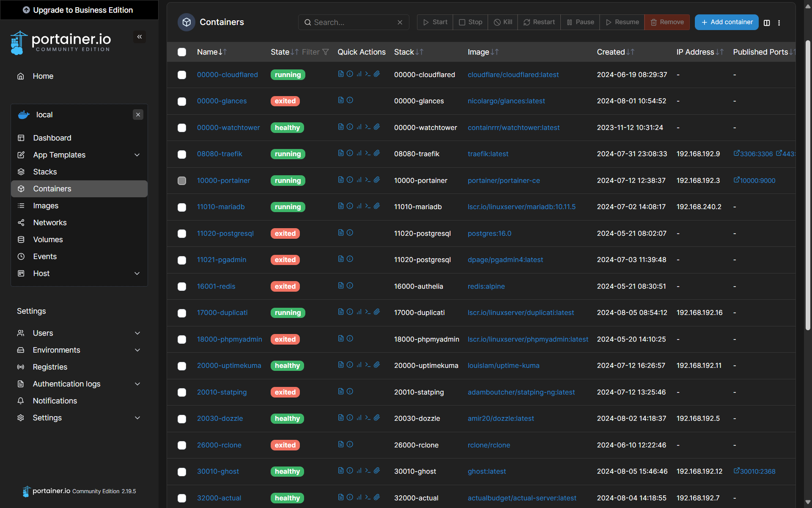View stats for 20030-dozzle container

click(359, 418)
